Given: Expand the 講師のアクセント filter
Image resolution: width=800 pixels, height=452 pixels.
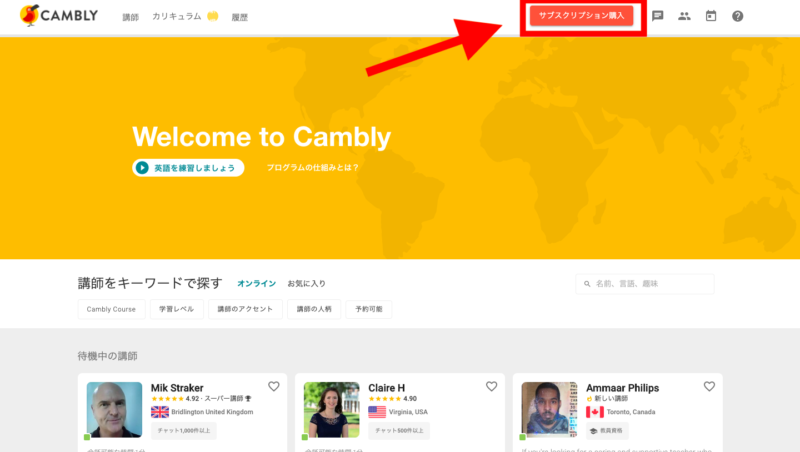Looking at the screenshot, I should coord(245,309).
